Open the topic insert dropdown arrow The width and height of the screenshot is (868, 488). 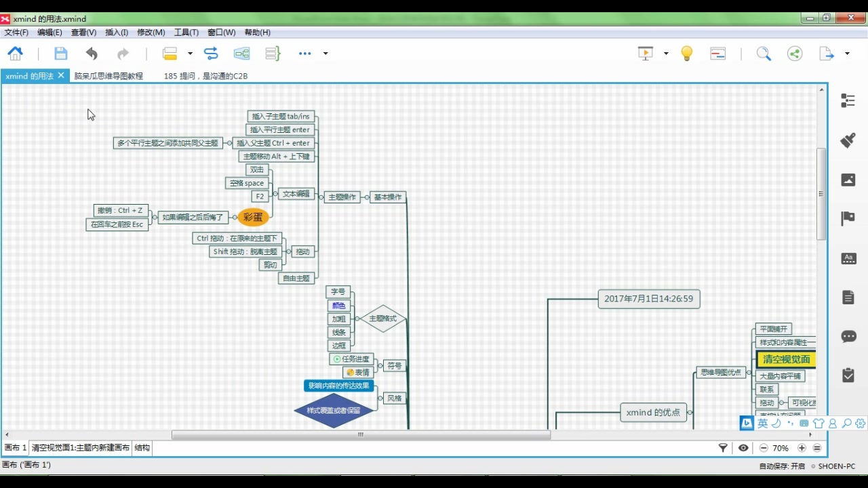pyautogui.click(x=190, y=54)
